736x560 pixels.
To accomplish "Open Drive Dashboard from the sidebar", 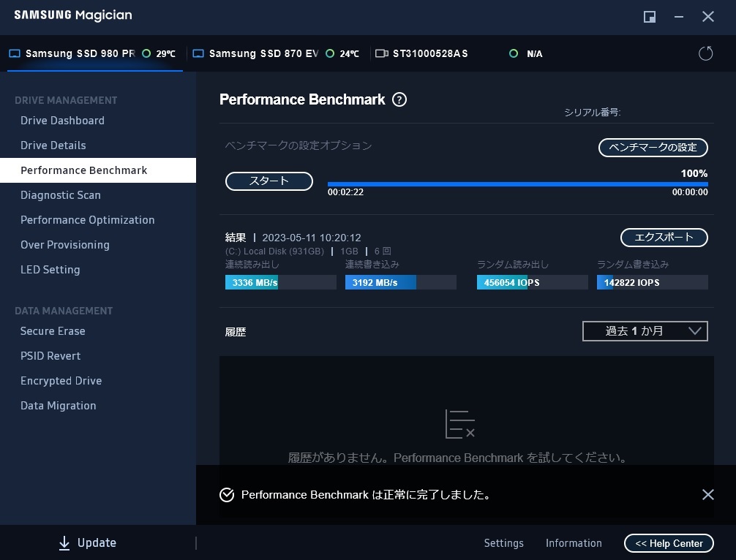I will 62,121.
